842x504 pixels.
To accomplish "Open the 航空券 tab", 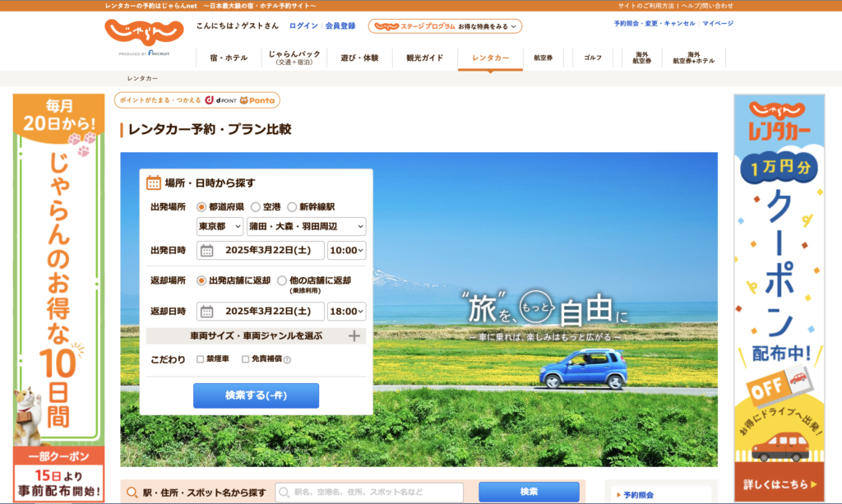I will click(544, 58).
